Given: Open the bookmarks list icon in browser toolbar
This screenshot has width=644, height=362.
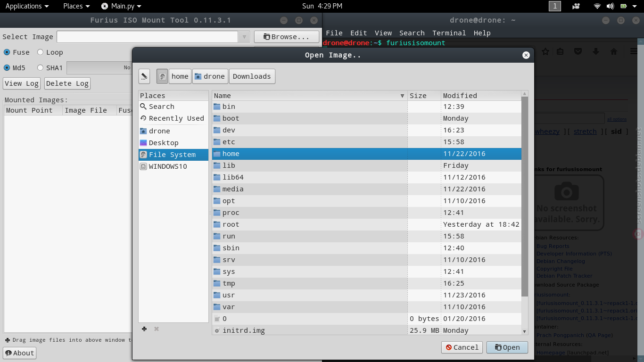Looking at the screenshot, I should pyautogui.click(x=560, y=51).
